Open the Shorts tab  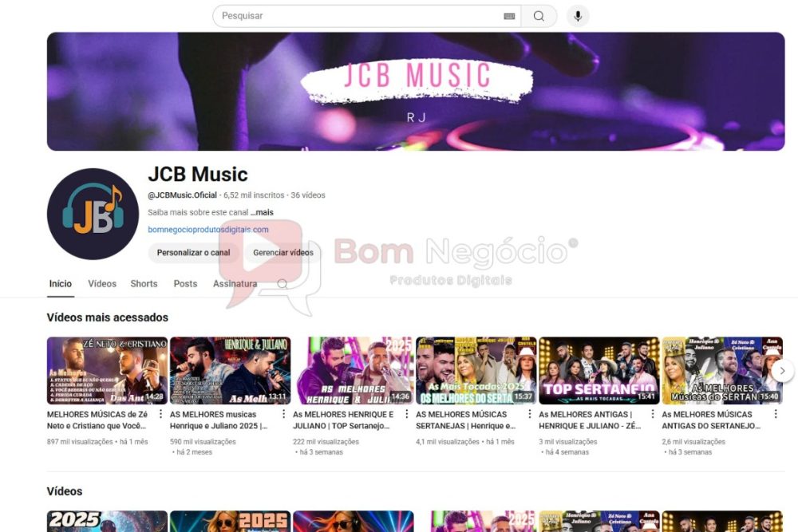pyautogui.click(x=144, y=284)
